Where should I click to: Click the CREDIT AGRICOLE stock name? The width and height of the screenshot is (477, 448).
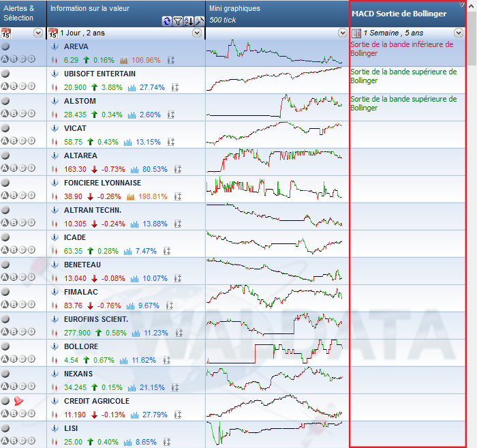97,401
